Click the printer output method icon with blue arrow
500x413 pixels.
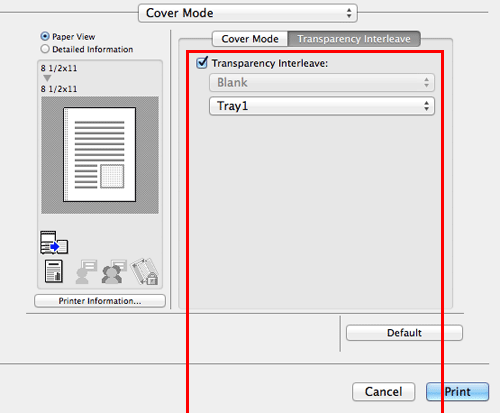coord(54,242)
